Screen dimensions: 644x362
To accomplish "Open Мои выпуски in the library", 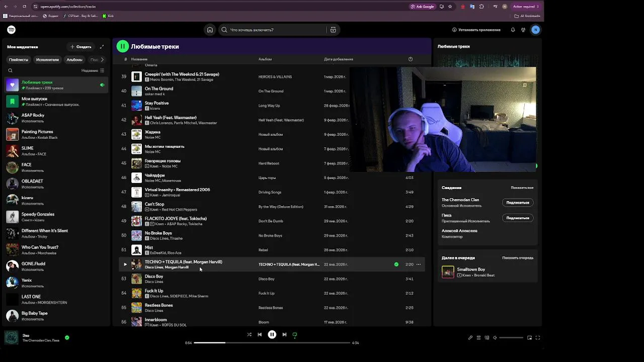I will [57, 102].
